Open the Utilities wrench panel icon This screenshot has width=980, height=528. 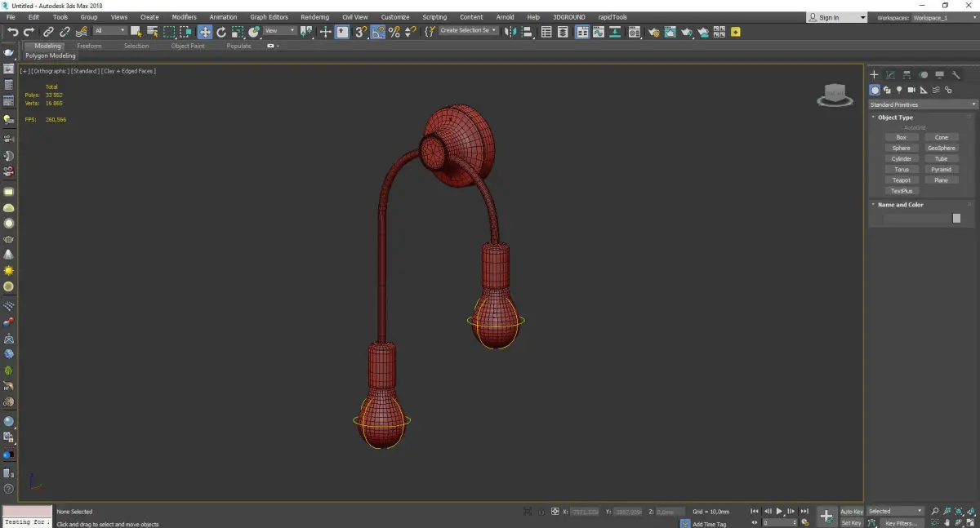pos(955,75)
